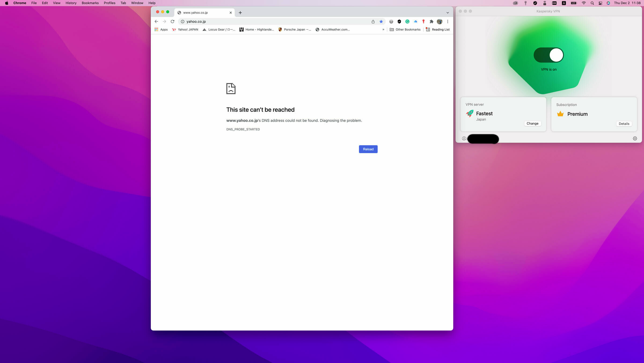Expand the tab search chevron
Image resolution: width=644 pixels, height=363 pixels.
[x=448, y=13]
